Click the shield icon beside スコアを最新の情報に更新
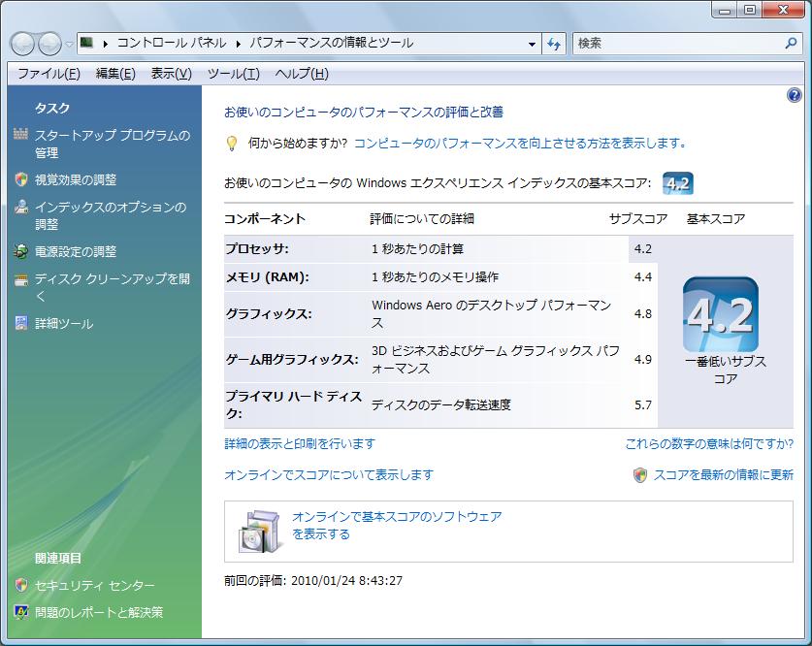Viewport: 812px width, 646px height. pos(640,475)
